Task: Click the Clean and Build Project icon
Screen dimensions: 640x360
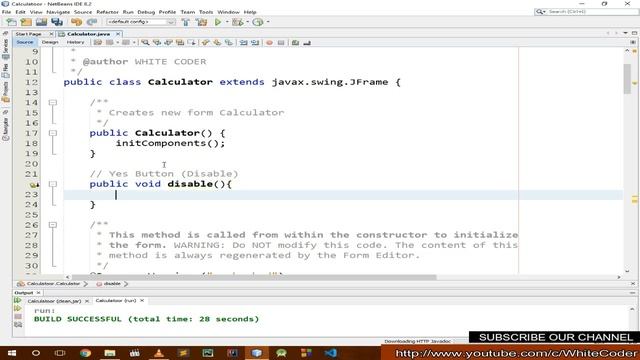Action: coord(202,22)
